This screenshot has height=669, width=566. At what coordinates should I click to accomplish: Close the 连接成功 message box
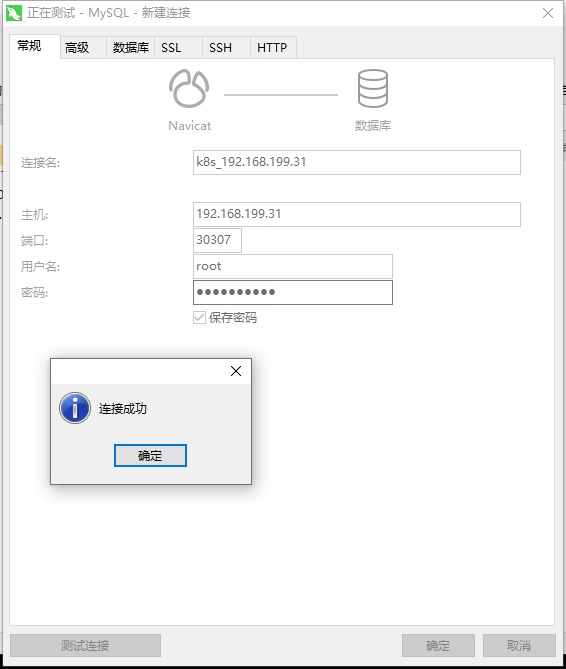[x=236, y=371]
